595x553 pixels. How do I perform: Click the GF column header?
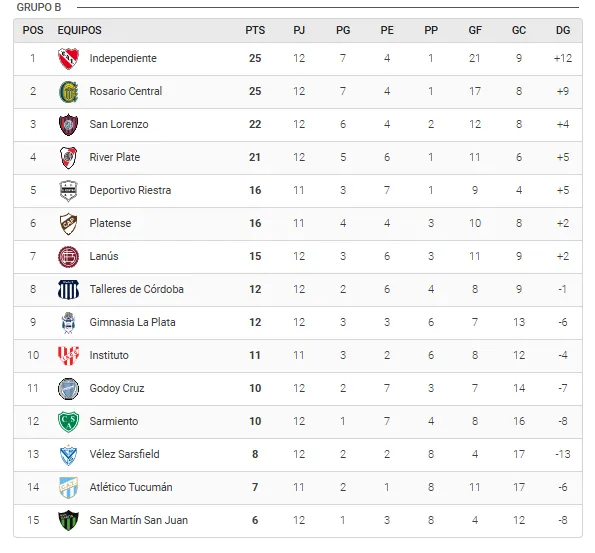pos(475,30)
